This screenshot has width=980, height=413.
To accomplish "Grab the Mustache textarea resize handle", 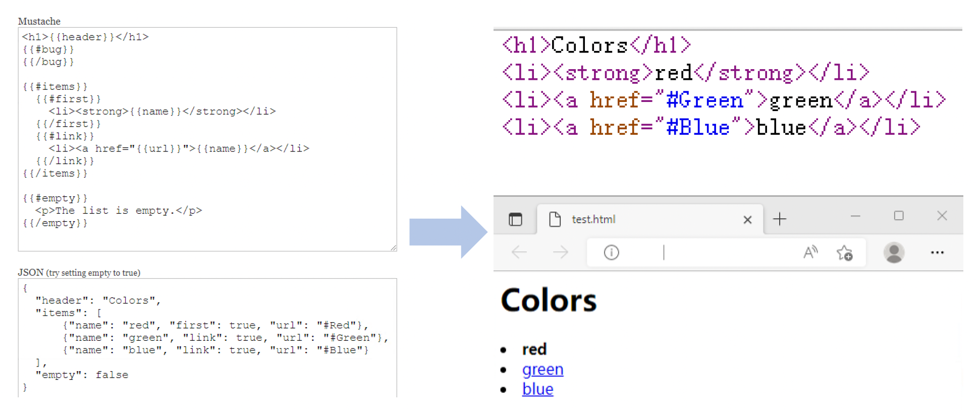I will click(394, 247).
